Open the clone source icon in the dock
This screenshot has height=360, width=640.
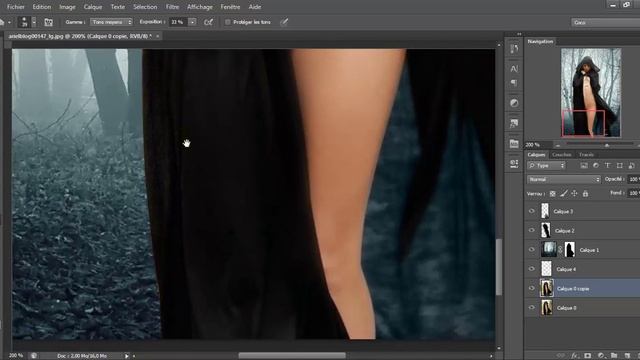click(x=514, y=123)
